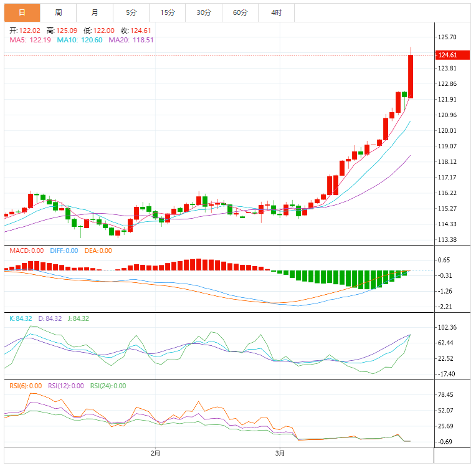
Task: Select the 15分 timeframe tab
Action: tap(167, 12)
